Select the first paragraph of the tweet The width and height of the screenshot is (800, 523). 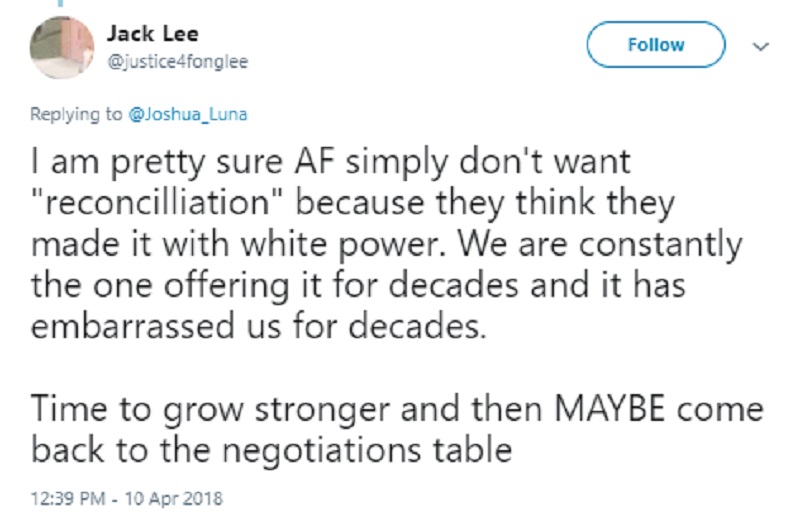(387, 244)
